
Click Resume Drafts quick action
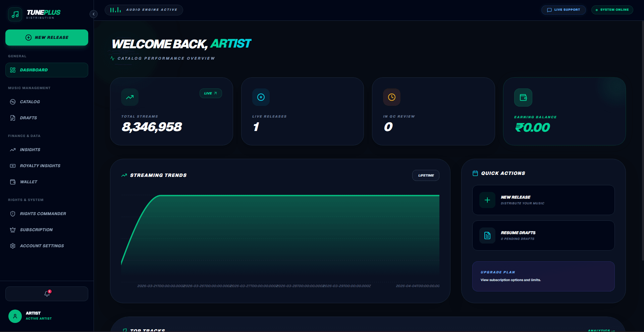(x=543, y=236)
